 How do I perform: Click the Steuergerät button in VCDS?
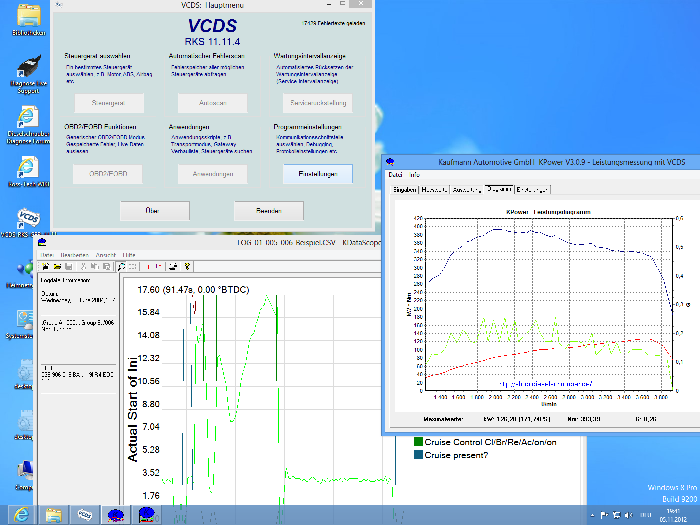click(109, 103)
